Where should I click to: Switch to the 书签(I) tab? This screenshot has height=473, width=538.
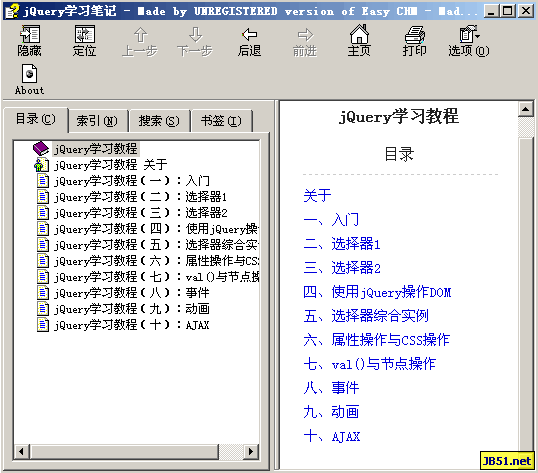(x=221, y=121)
